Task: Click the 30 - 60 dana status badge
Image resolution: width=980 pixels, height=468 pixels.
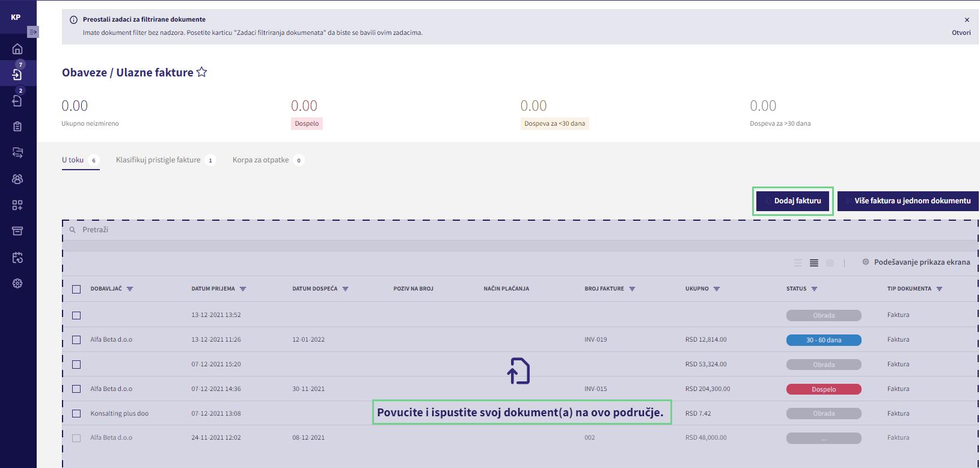Action: [824, 340]
